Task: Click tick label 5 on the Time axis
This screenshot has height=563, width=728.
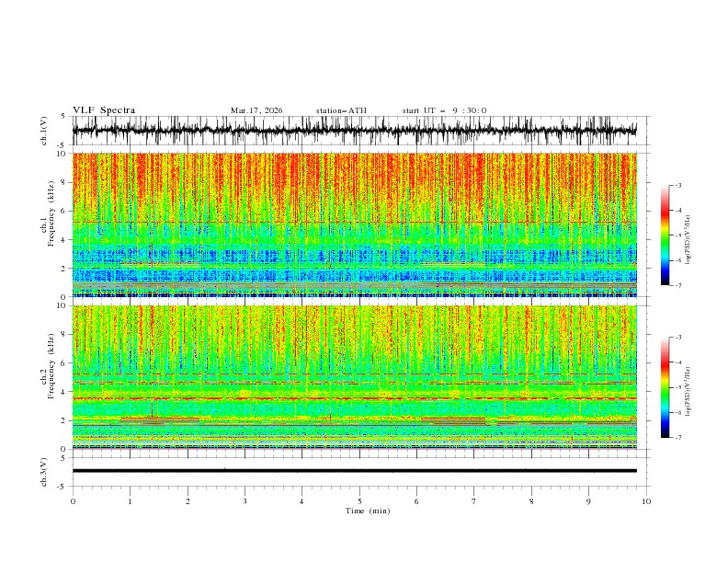Action: coord(359,501)
